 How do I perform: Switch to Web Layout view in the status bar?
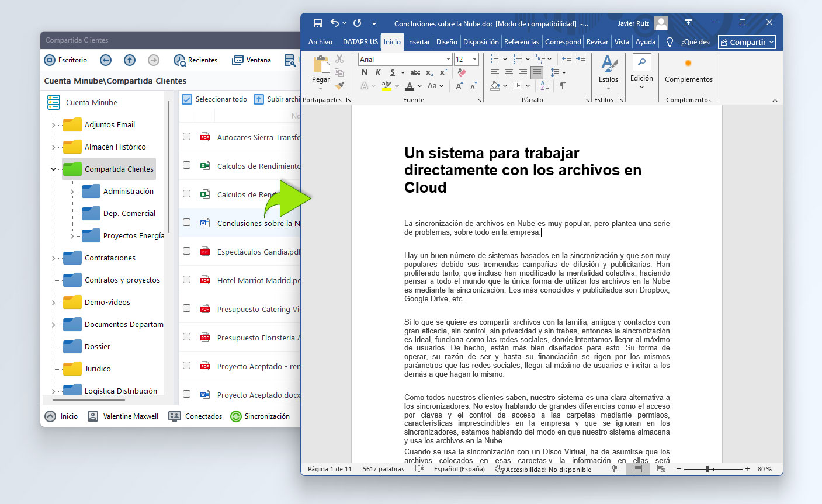[661, 469]
